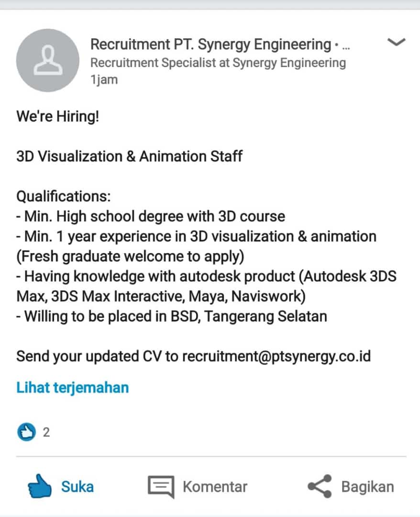Click the truncated ellipsis after poster name
The height and width of the screenshot is (517, 420).
click(x=346, y=46)
